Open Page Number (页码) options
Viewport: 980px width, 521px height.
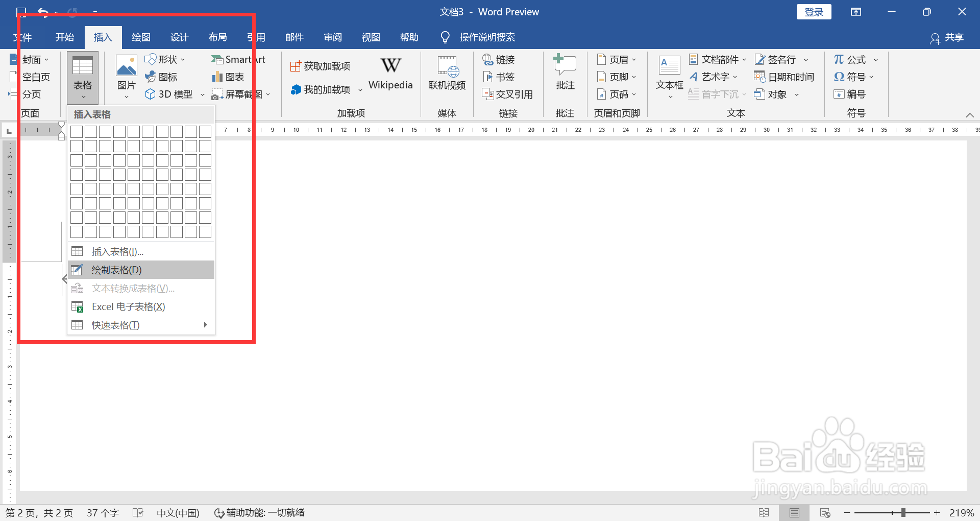tap(617, 94)
